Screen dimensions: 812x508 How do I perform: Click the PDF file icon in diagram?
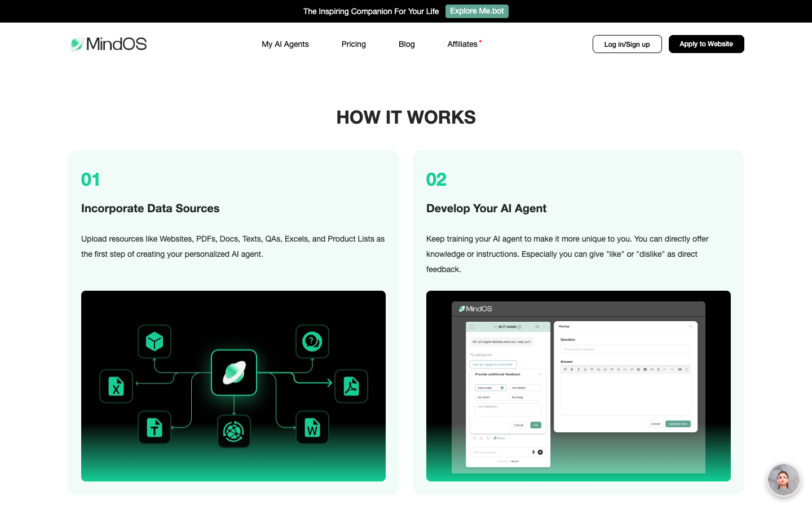click(351, 386)
